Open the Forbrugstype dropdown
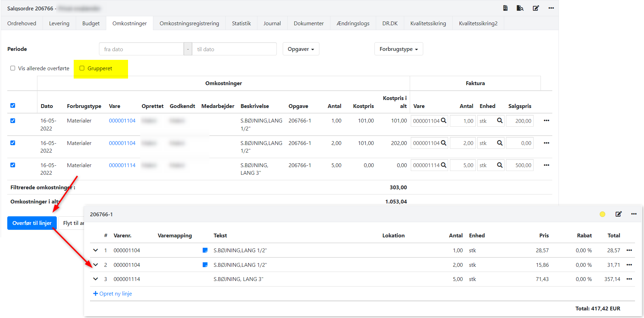Viewport: 644px width, 318px height. coord(398,49)
